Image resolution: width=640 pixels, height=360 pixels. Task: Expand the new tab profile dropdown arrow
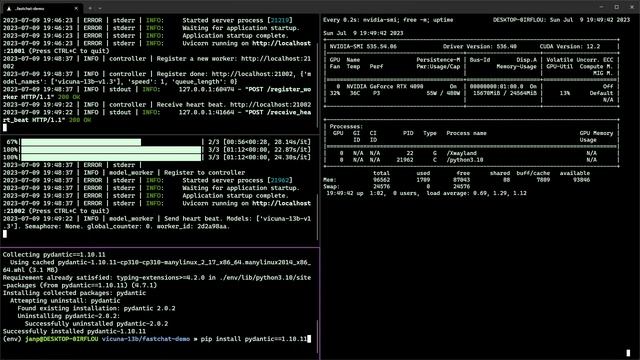[100, 8]
